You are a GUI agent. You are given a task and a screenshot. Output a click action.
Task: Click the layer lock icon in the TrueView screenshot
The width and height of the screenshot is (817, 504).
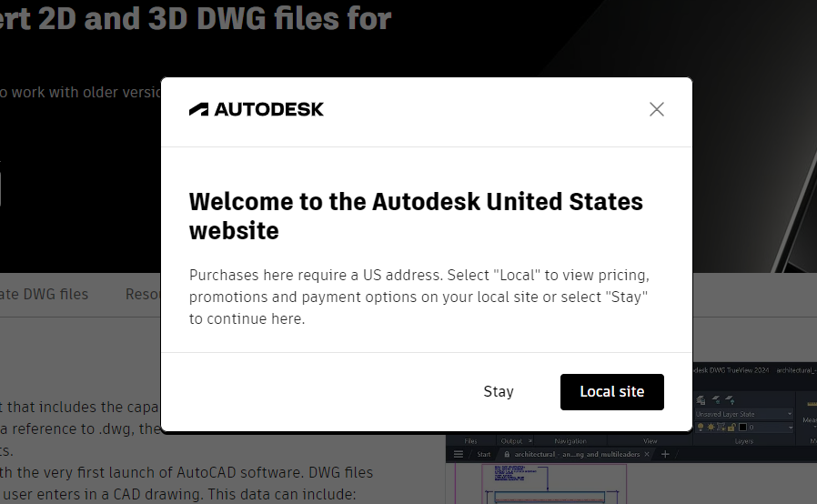pyautogui.click(x=731, y=427)
